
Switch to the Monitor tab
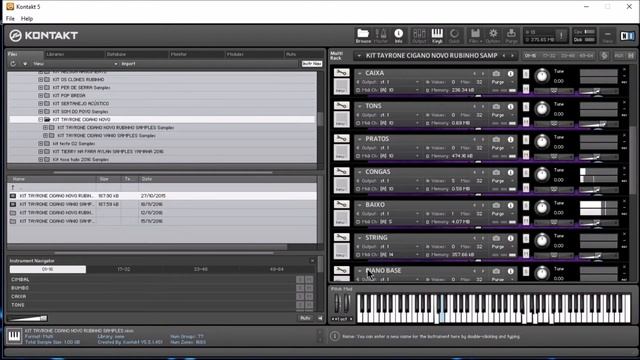coord(196,54)
